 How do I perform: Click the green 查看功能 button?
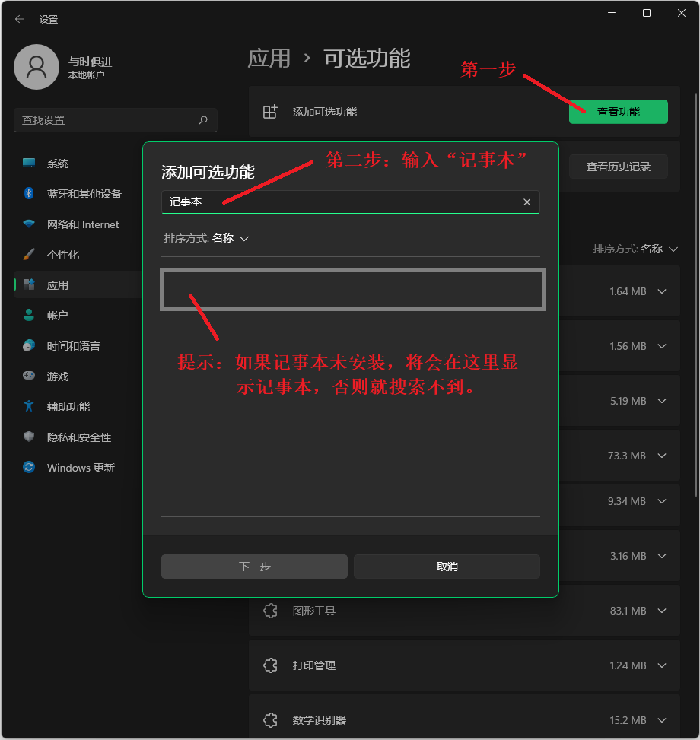tap(618, 112)
